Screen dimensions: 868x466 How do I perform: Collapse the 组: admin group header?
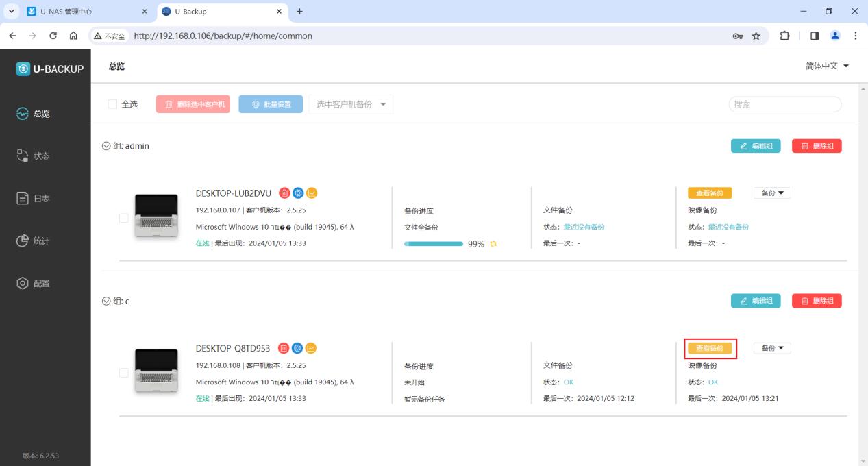pyautogui.click(x=106, y=145)
